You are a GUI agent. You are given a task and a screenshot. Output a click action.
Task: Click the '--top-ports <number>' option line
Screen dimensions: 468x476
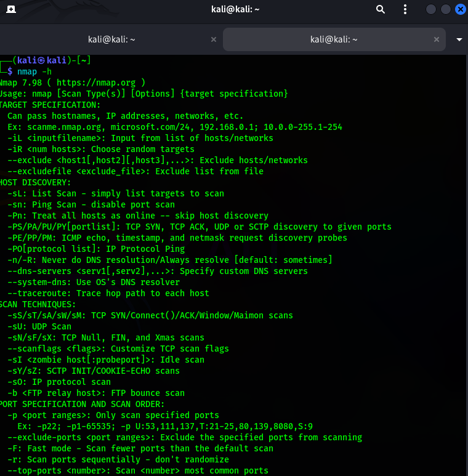(138, 470)
